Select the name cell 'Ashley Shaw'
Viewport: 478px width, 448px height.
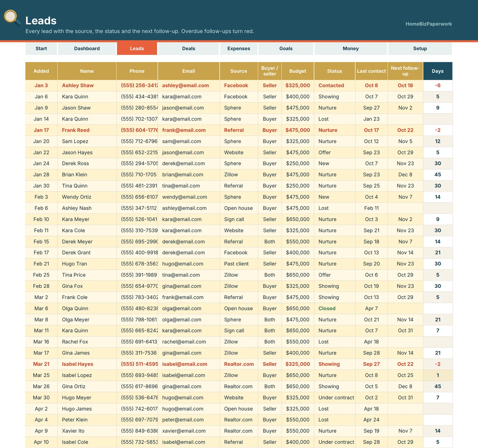tap(87, 85)
